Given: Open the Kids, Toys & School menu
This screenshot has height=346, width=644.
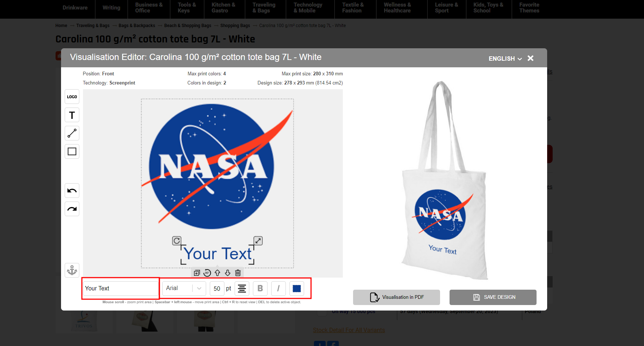Looking at the screenshot, I should pos(489,8).
